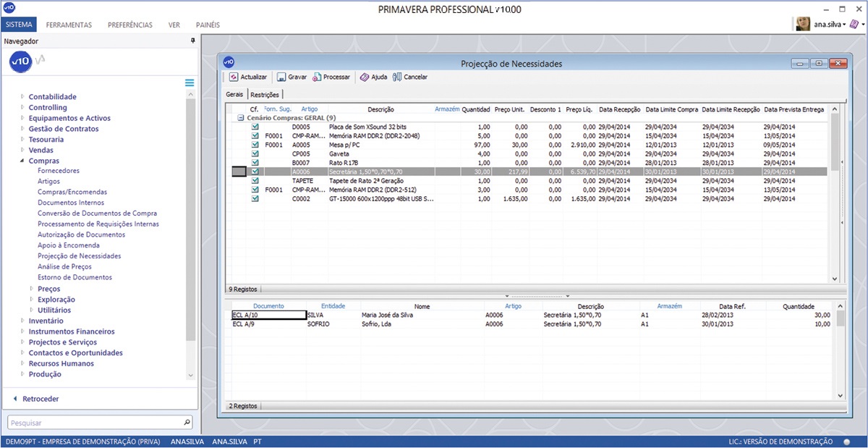Toggle Cf. checkbox for Mesa p/ PC
The height and width of the screenshot is (448, 868).
pyautogui.click(x=255, y=145)
